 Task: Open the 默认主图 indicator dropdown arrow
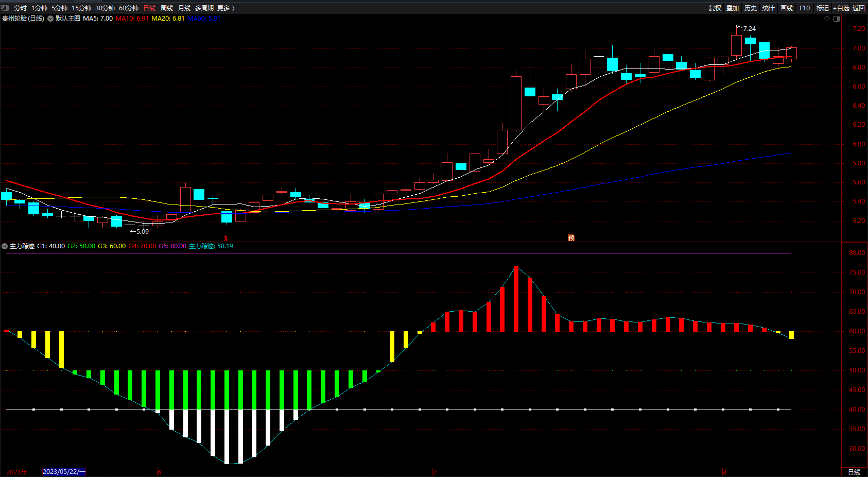tap(50, 19)
